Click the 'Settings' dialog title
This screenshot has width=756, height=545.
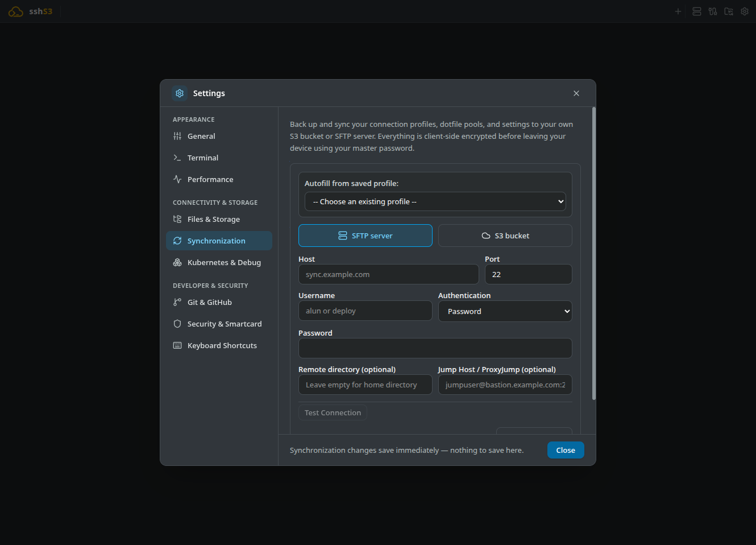(209, 93)
